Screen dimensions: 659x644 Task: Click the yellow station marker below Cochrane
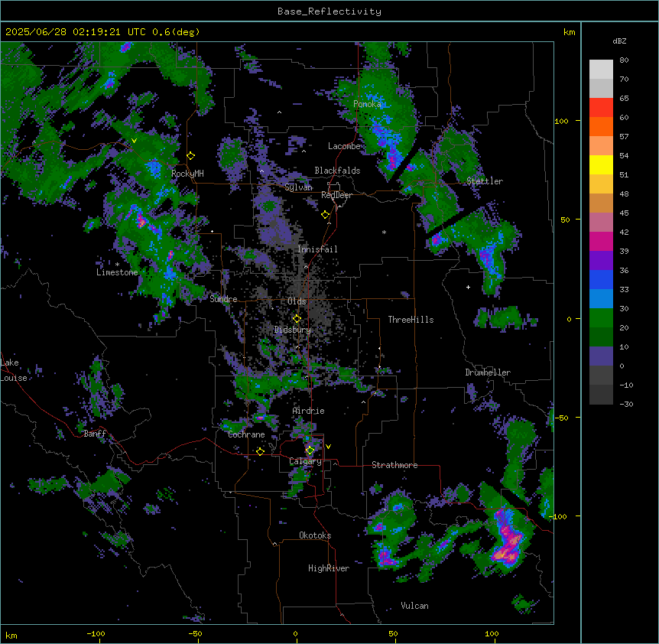[x=260, y=451]
